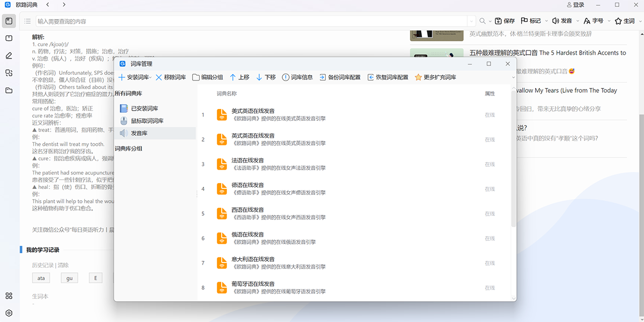Select 发音库 in the sidebar
Screen dimensions: 644x322
139,133
